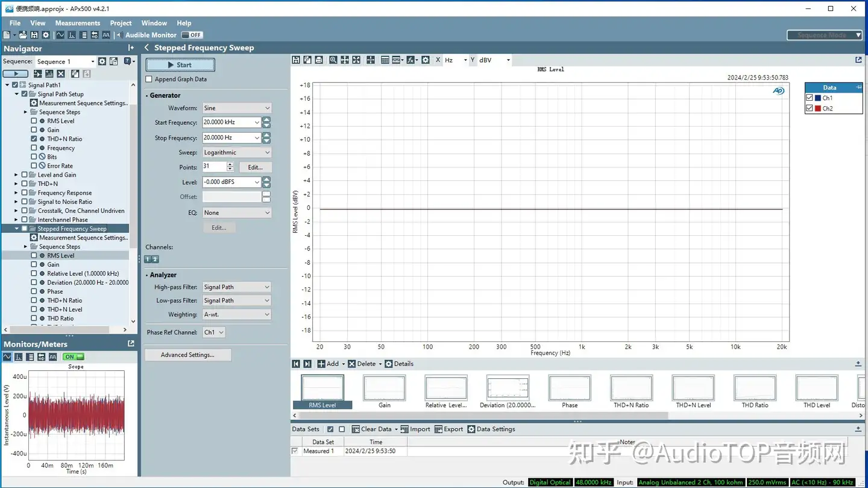Toggle Ch2 trace visibility in Data legend
868x488 pixels.
tap(810, 109)
